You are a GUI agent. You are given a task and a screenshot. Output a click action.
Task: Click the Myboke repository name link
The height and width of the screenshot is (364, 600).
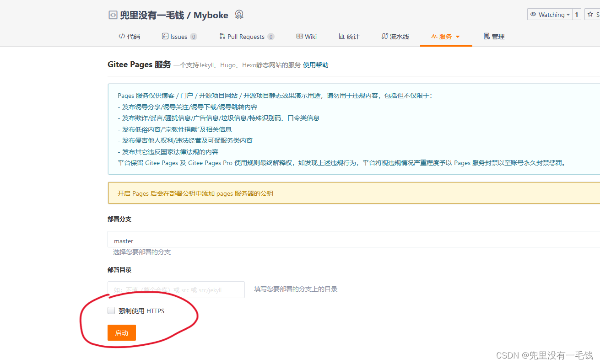tap(211, 15)
